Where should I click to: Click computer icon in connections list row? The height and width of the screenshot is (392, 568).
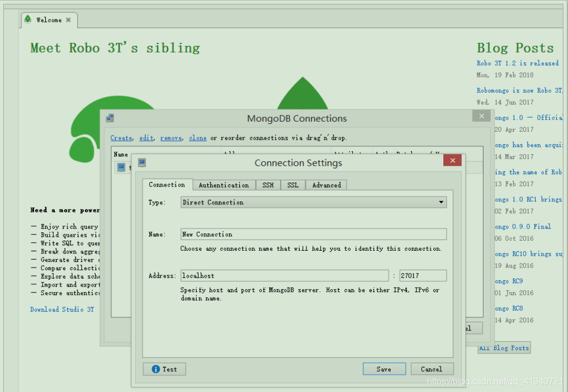coord(121,167)
